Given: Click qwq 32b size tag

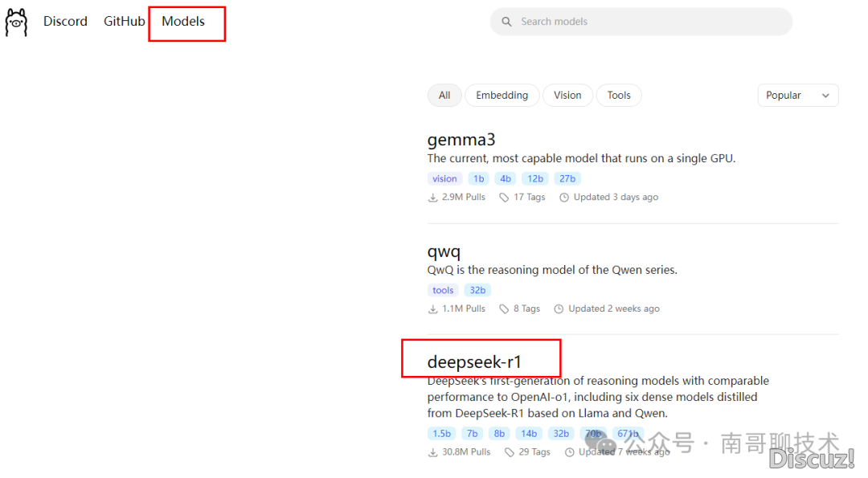Looking at the screenshot, I should pyautogui.click(x=477, y=291).
